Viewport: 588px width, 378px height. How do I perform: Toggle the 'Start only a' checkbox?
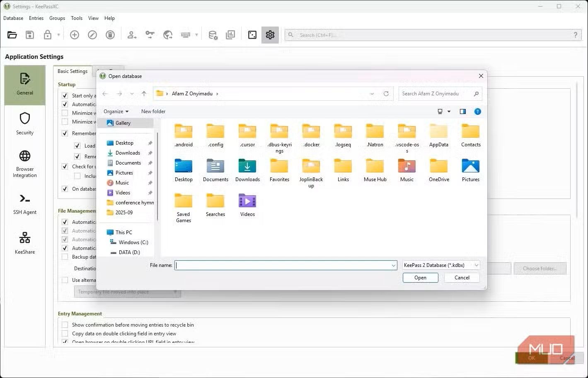[x=65, y=95]
